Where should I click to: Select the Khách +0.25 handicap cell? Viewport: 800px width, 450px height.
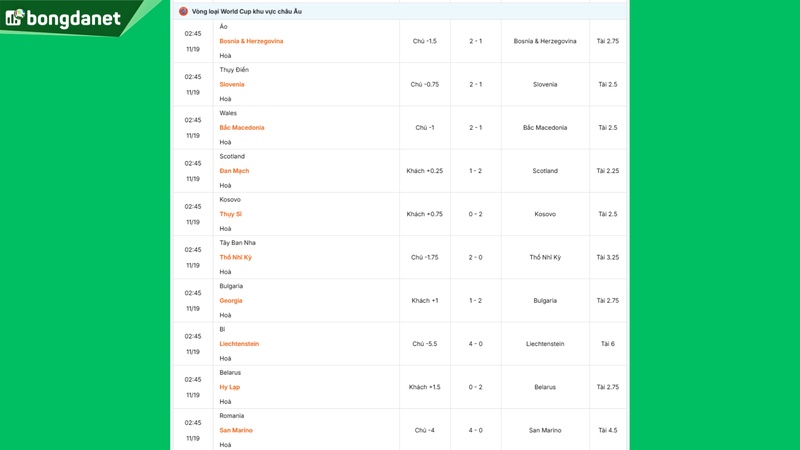click(x=425, y=171)
